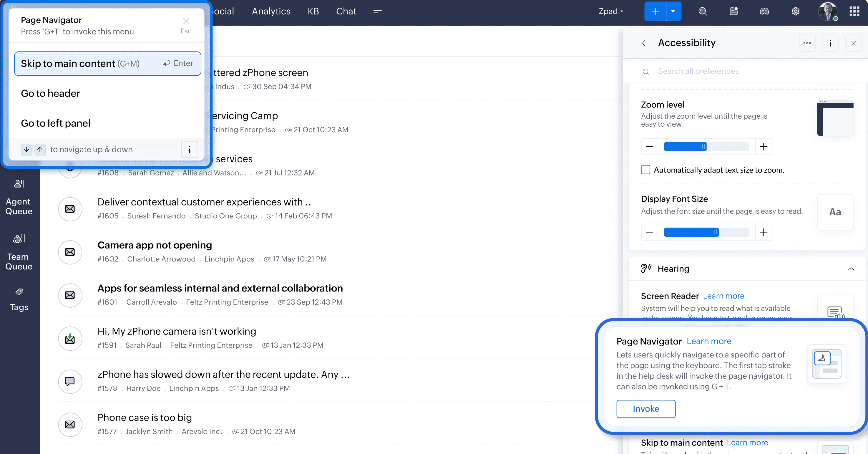Adjust the Zoom level slider
The width and height of the screenshot is (868, 454).
pyautogui.click(x=703, y=147)
